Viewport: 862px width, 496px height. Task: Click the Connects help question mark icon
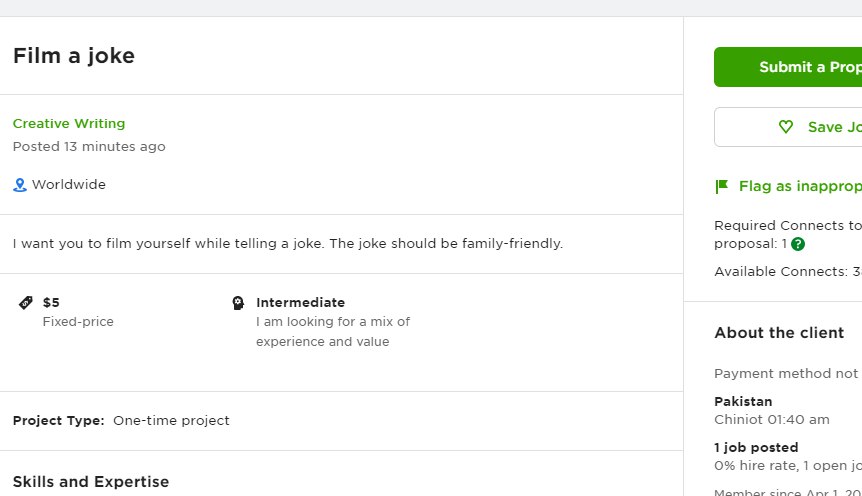point(798,244)
